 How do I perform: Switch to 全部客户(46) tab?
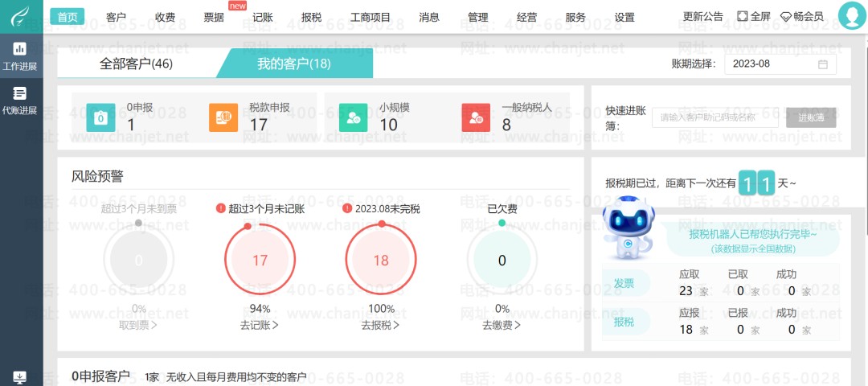[x=136, y=64]
